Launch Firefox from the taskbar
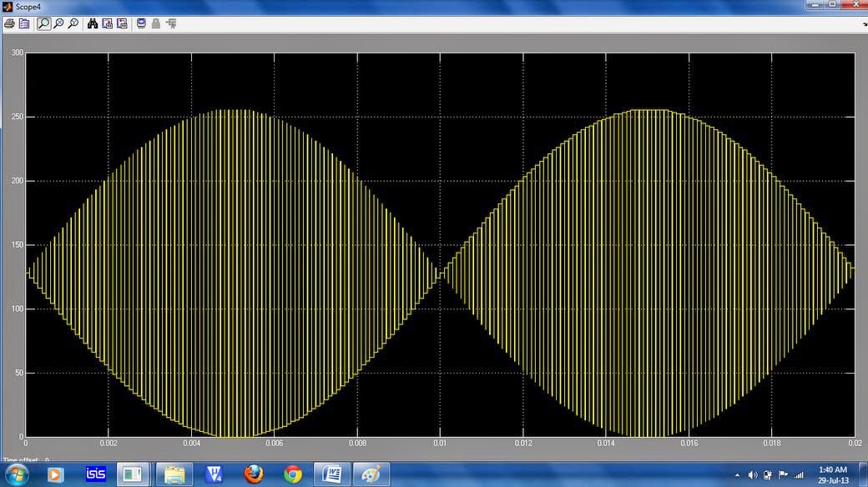 (253, 475)
